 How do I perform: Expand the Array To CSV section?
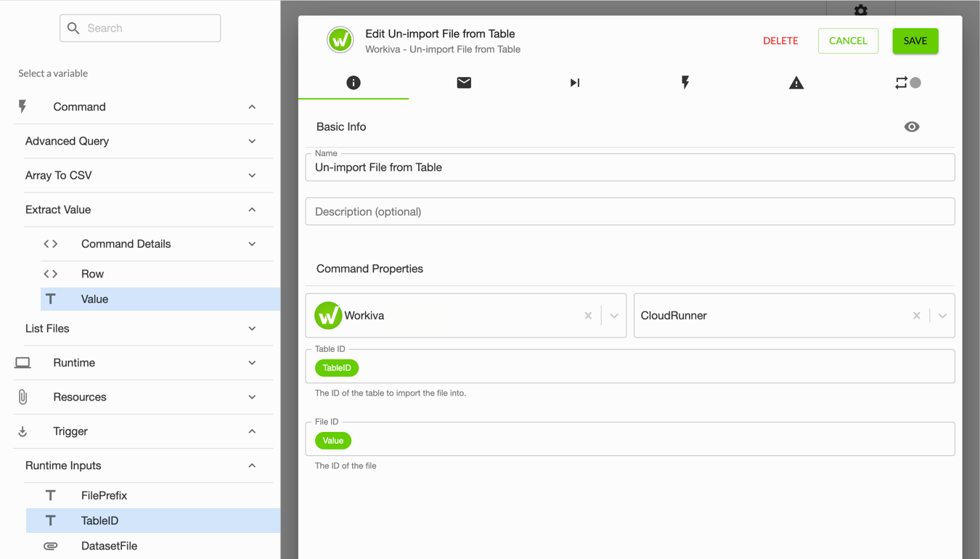click(x=252, y=176)
